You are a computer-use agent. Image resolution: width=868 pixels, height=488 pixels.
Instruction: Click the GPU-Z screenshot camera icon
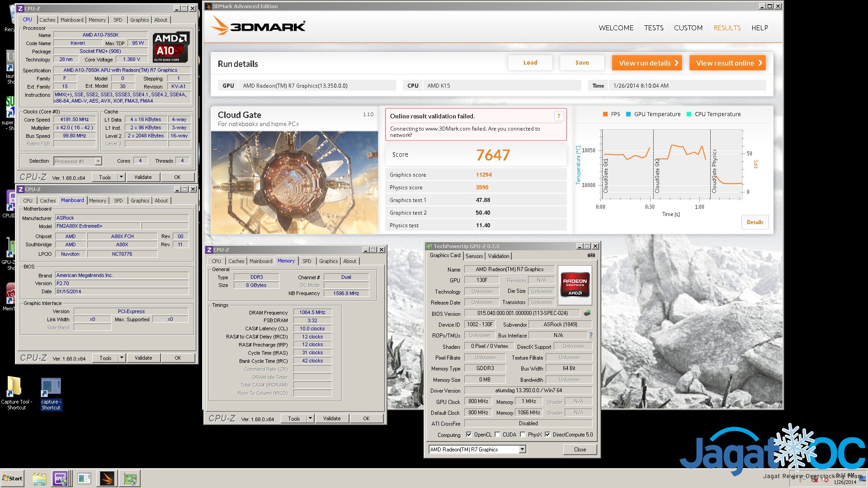click(591, 255)
